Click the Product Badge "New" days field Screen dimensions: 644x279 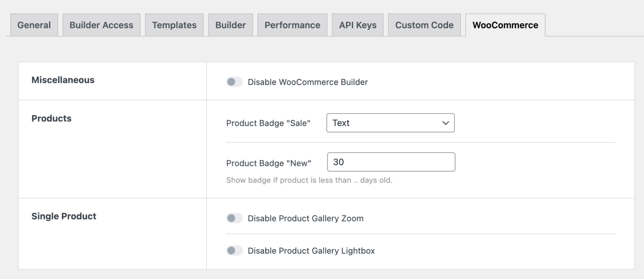(x=391, y=162)
